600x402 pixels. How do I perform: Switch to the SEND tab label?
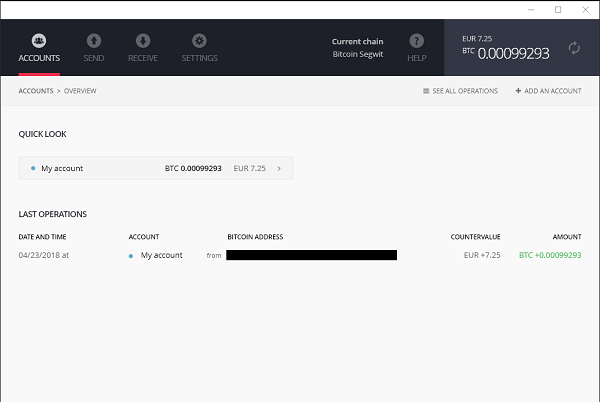point(94,58)
